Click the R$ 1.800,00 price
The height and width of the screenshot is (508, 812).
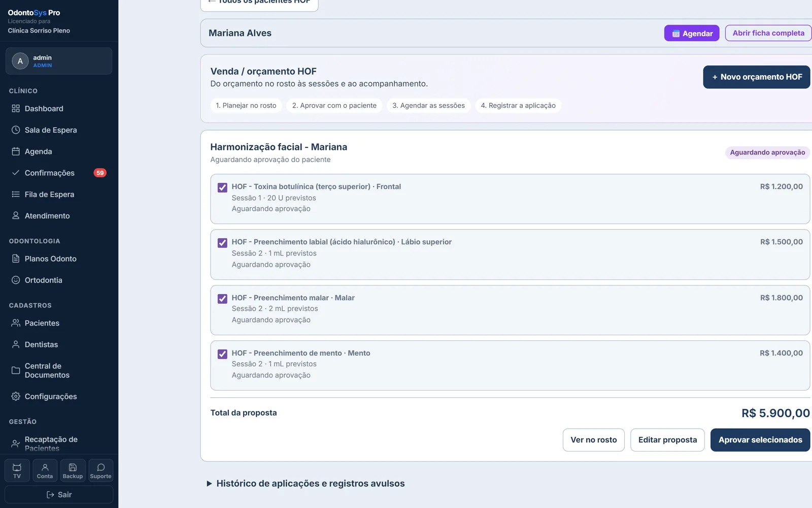[x=782, y=298]
